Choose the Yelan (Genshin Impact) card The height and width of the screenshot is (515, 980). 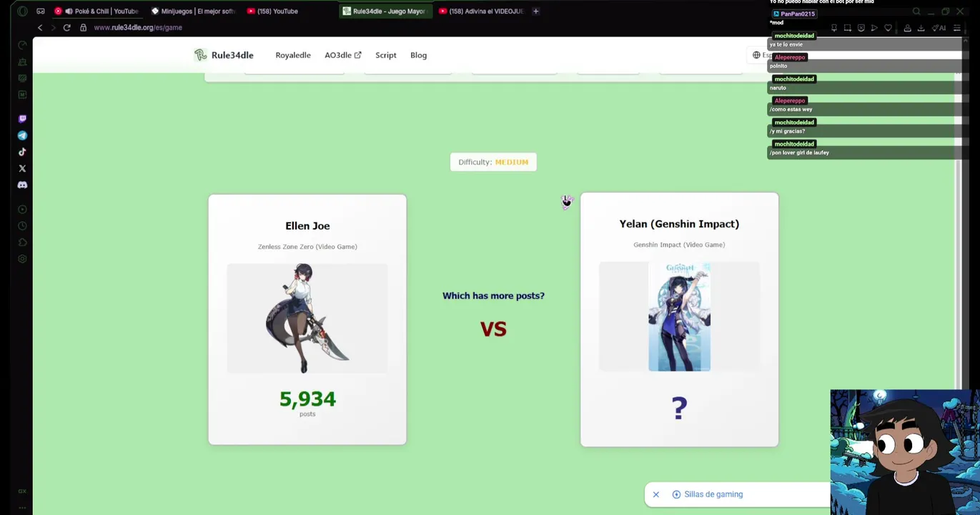pyautogui.click(x=679, y=320)
